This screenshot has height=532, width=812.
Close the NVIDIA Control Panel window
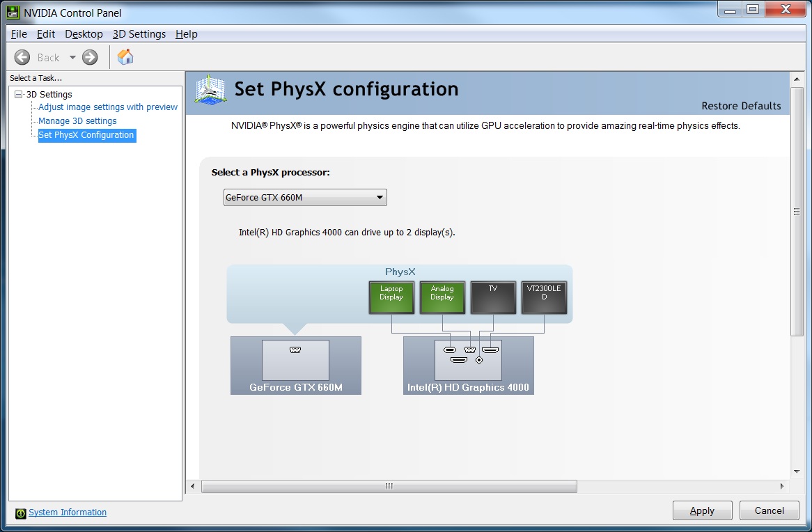[x=786, y=9]
